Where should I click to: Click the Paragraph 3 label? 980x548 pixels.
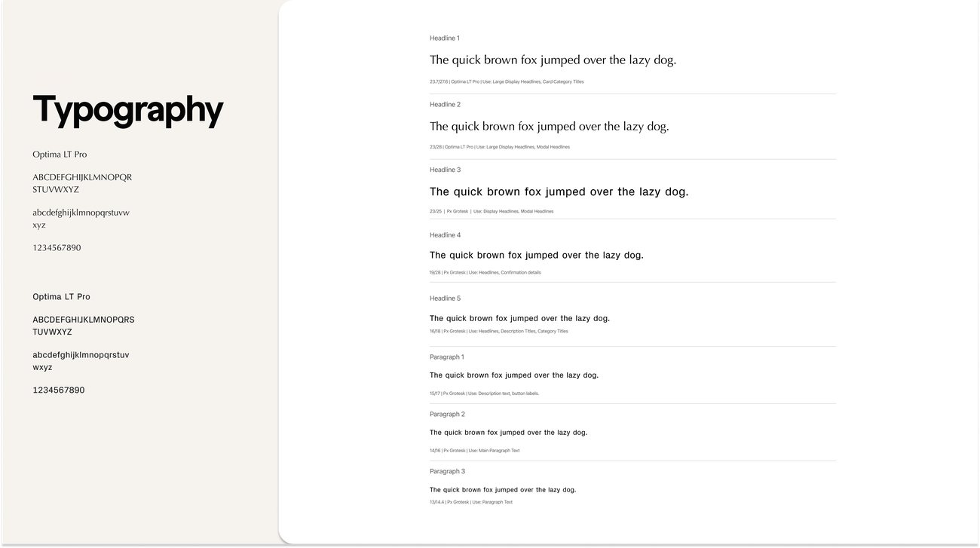447,472
